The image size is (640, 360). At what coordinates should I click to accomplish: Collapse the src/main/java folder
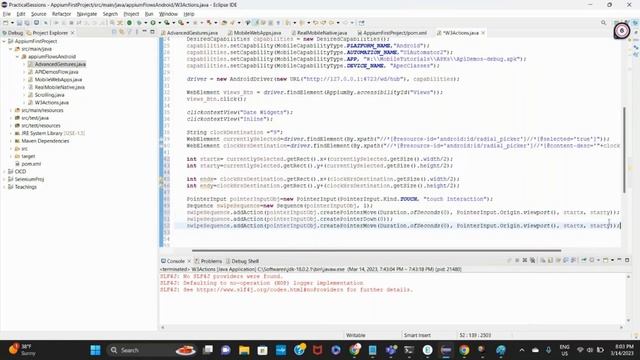point(11,49)
